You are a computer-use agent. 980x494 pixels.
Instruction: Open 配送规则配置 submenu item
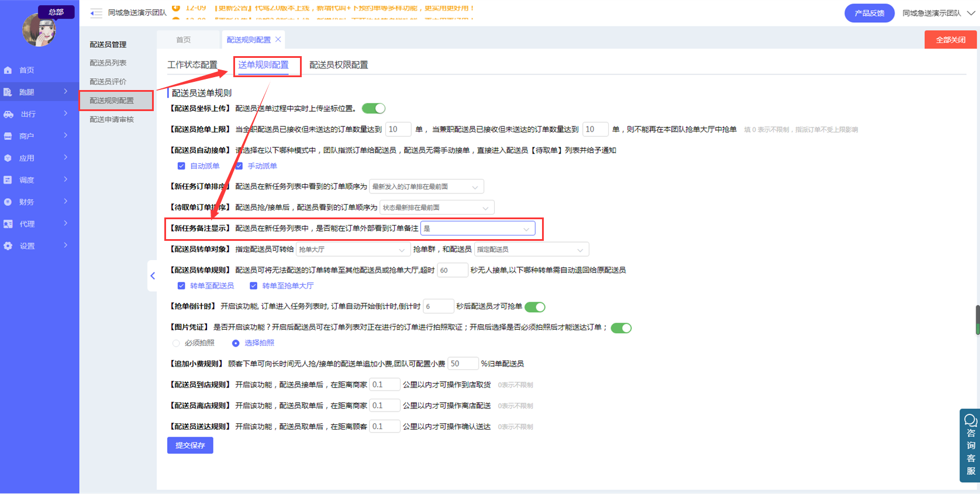[x=112, y=101]
